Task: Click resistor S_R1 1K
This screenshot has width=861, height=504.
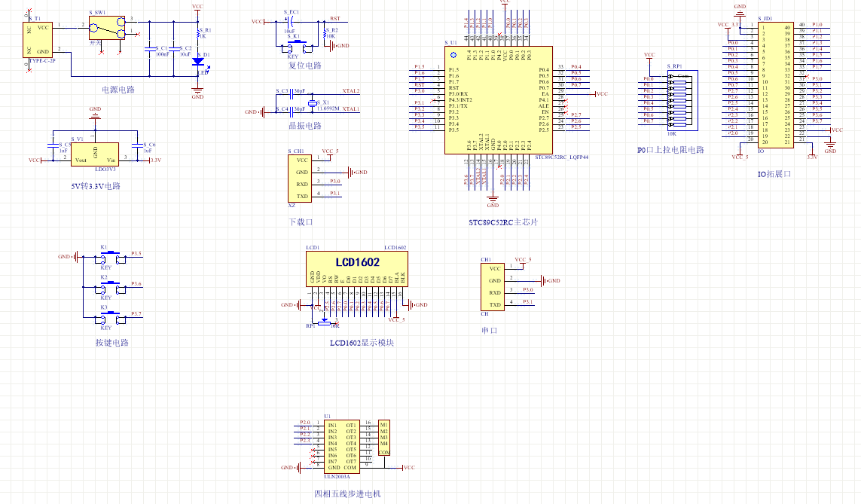Action: click(x=198, y=34)
